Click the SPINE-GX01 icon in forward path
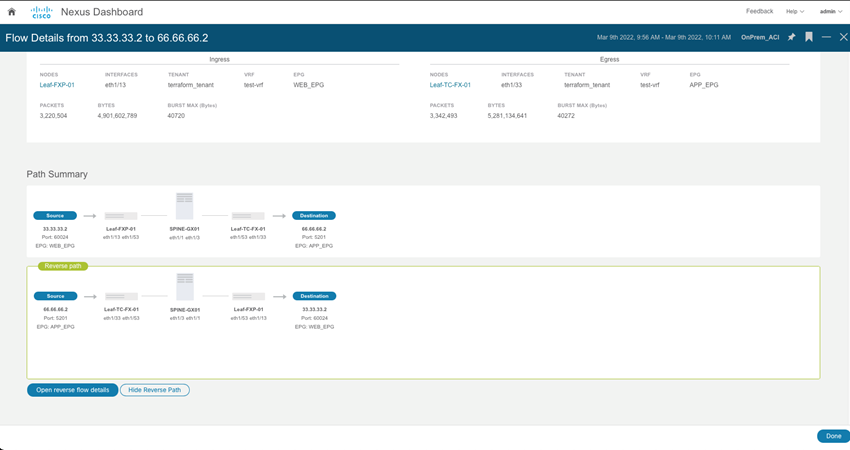The height and width of the screenshot is (450, 850). click(184, 206)
